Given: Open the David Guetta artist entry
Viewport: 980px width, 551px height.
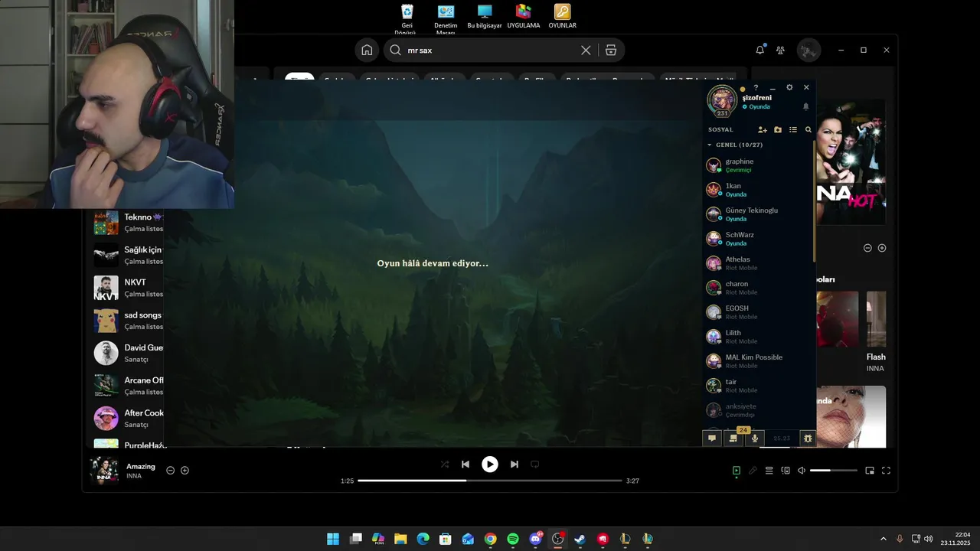Looking at the screenshot, I should click(x=129, y=353).
